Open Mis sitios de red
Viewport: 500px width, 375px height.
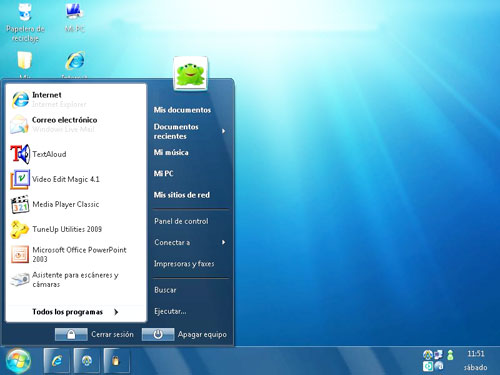[182, 195]
